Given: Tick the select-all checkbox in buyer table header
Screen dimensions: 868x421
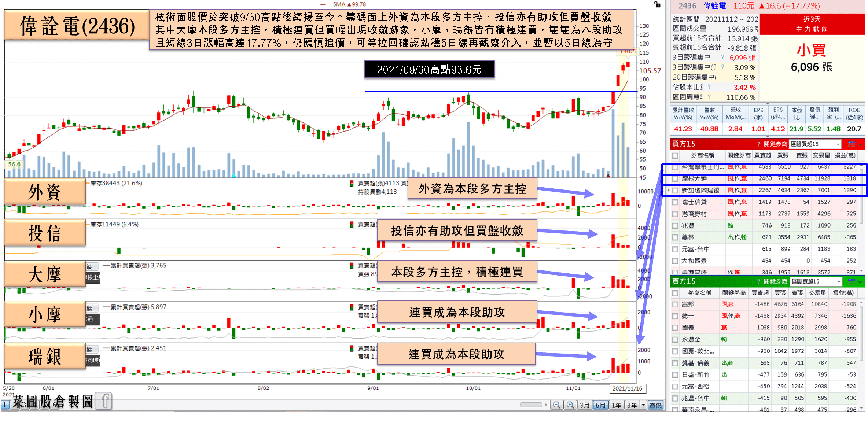Looking at the screenshot, I should 675,156.
